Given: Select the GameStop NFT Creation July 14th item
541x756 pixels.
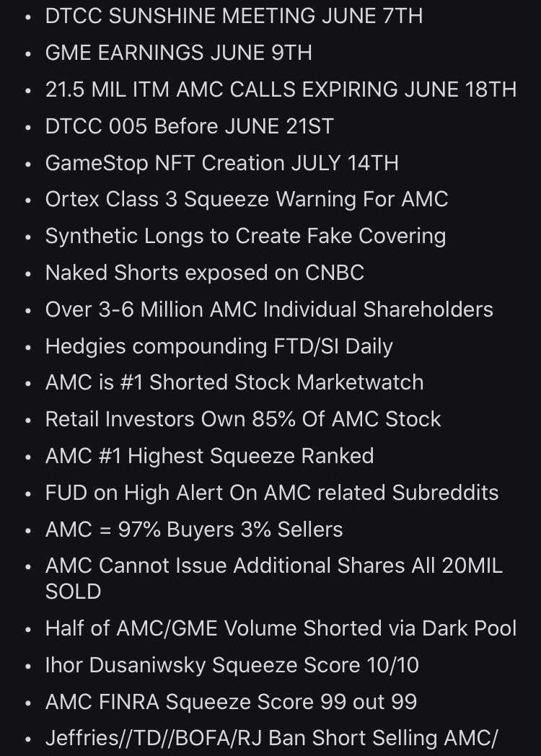Looking at the screenshot, I should 221,163.
